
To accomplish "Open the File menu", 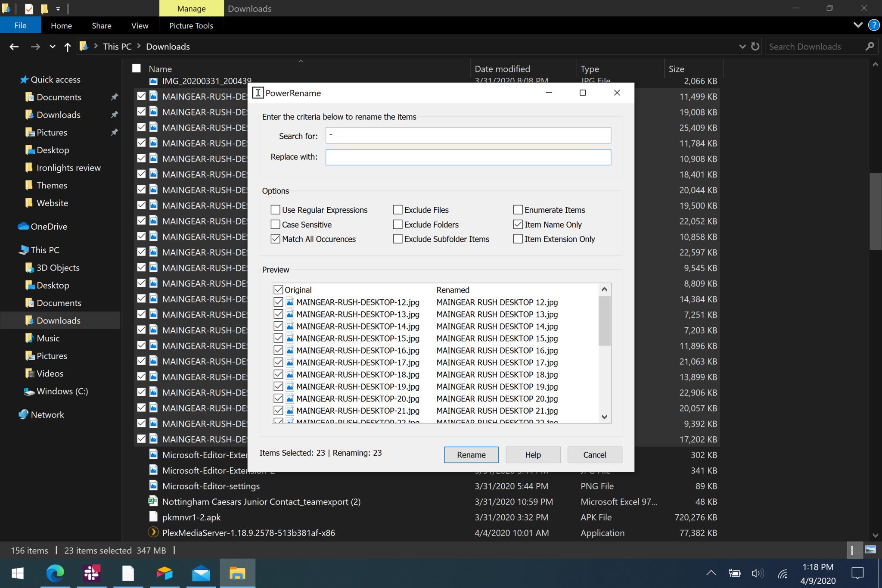I will 20,25.
